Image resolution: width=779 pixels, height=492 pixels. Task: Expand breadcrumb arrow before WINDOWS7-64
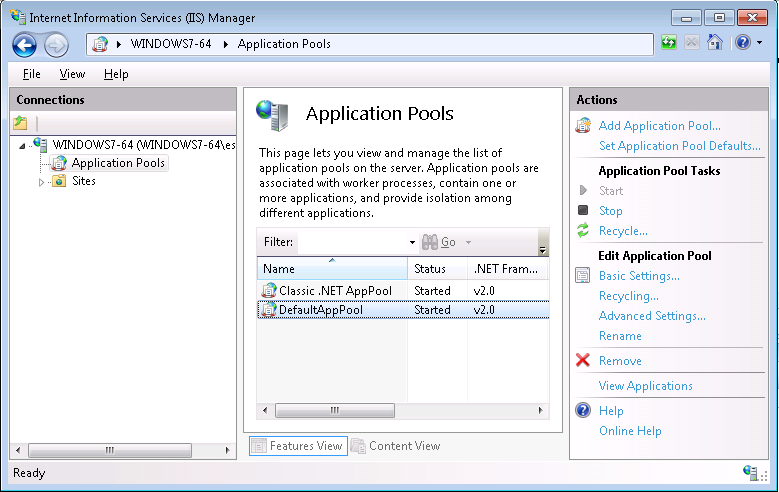(119, 44)
